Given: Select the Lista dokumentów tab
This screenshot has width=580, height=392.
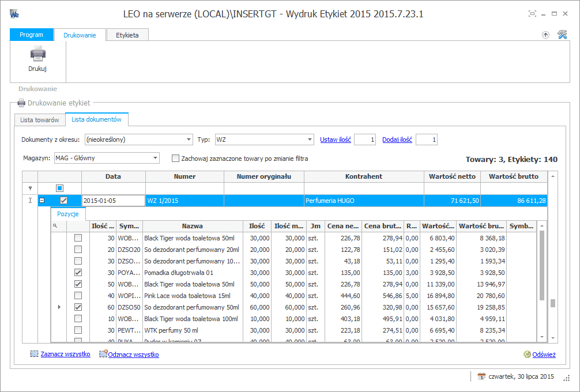Looking at the screenshot, I should click(96, 119).
